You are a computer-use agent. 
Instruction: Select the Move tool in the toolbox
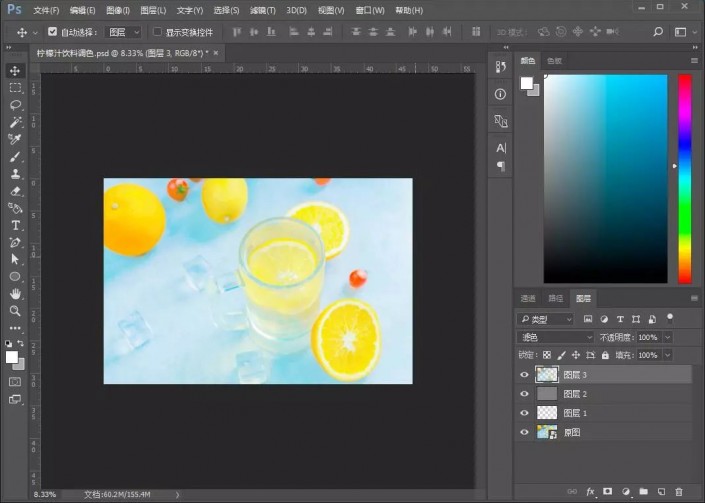coord(15,71)
